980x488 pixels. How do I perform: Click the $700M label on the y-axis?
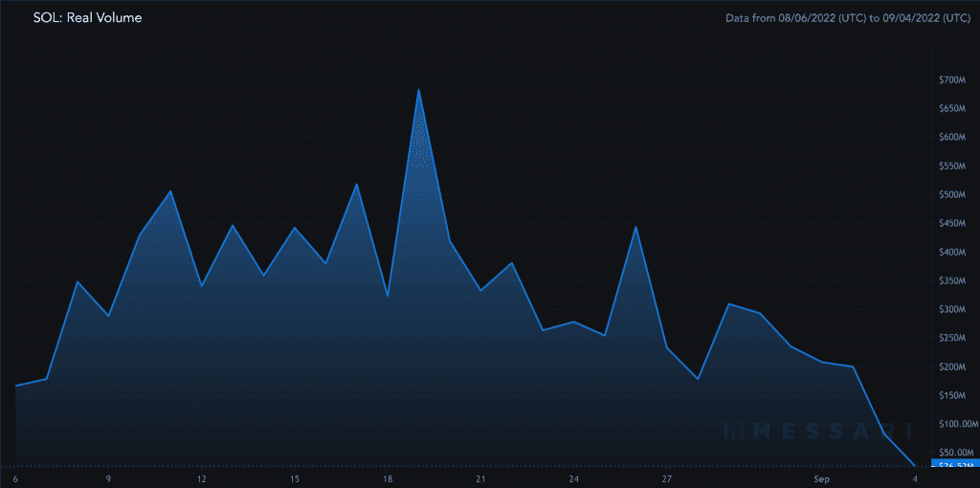(x=953, y=79)
